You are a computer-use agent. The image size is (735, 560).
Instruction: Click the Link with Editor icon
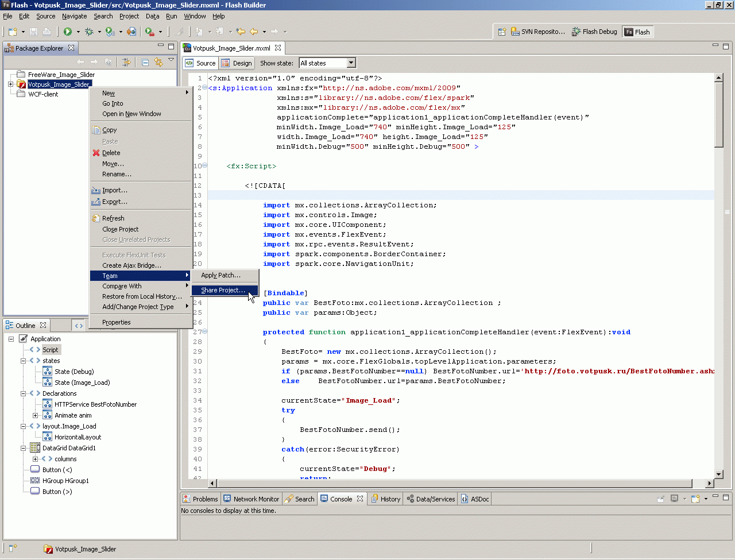point(158,62)
